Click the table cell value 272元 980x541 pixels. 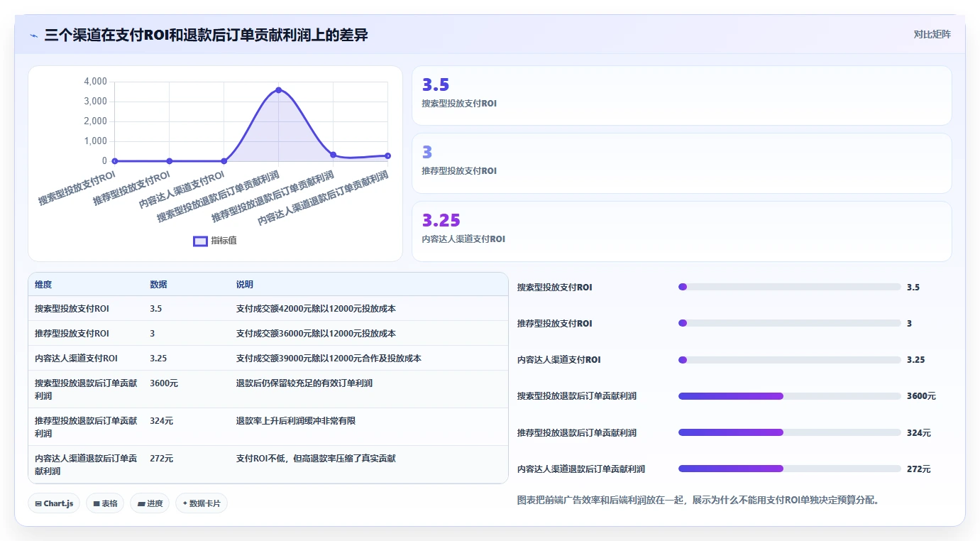pyautogui.click(x=161, y=459)
